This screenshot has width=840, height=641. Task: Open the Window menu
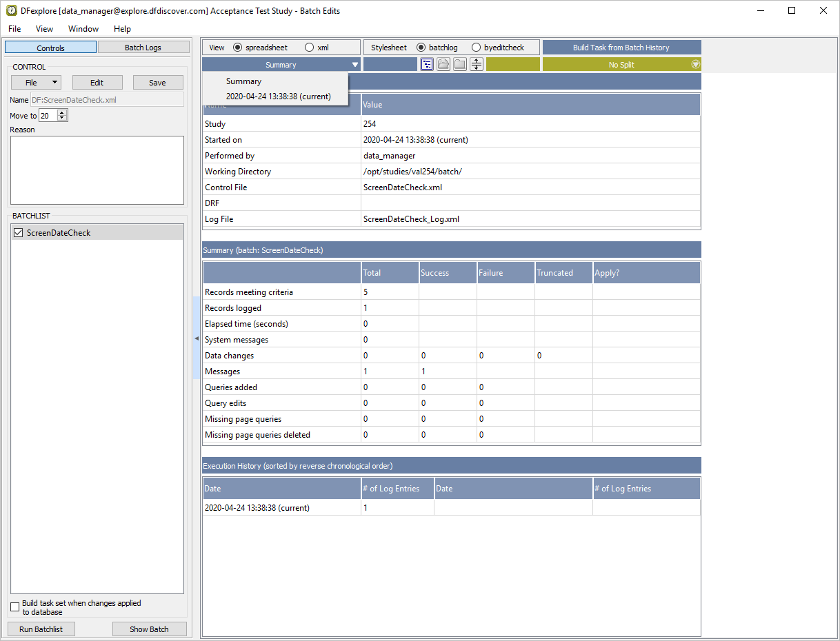coord(83,29)
